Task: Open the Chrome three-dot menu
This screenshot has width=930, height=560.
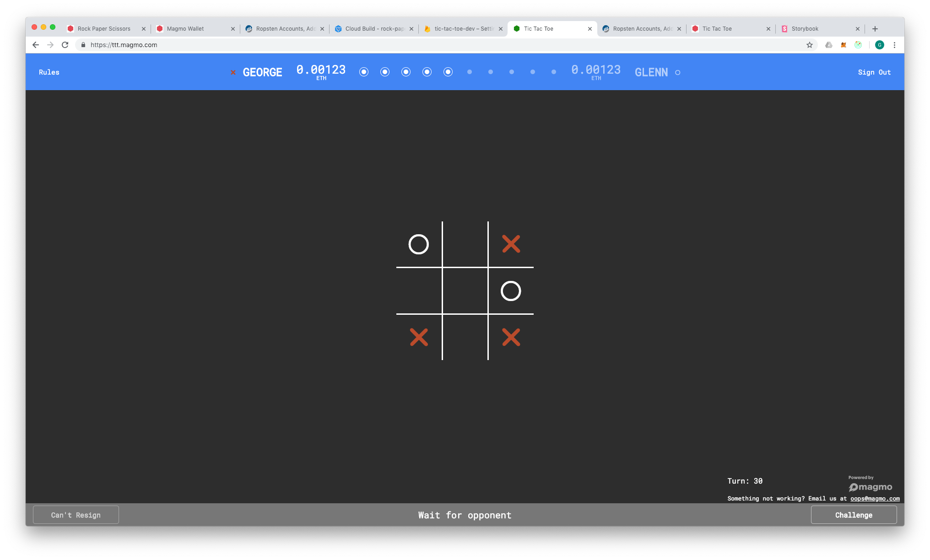Action: pyautogui.click(x=894, y=45)
